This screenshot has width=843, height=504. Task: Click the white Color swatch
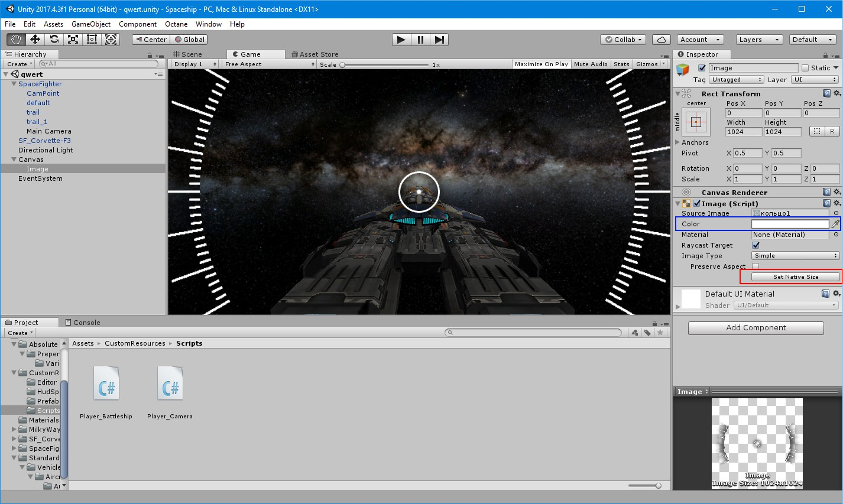click(x=790, y=224)
